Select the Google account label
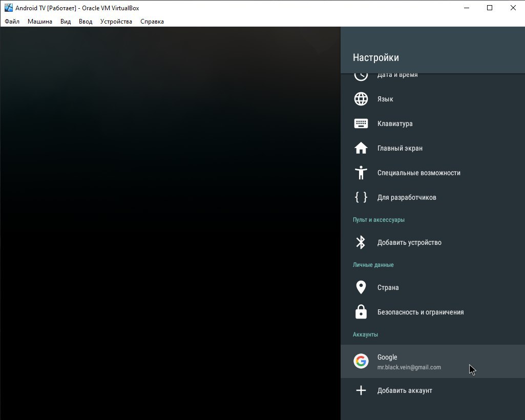This screenshot has width=525, height=420. point(387,357)
